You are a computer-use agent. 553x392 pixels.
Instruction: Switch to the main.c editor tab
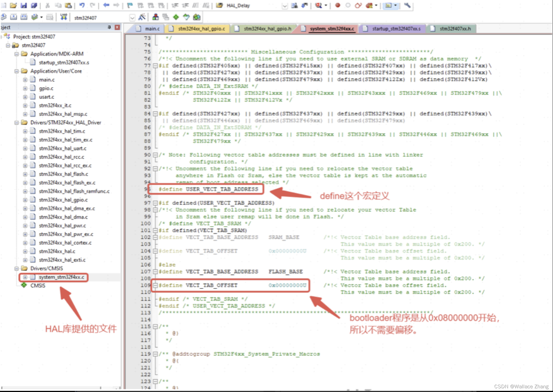(148, 29)
